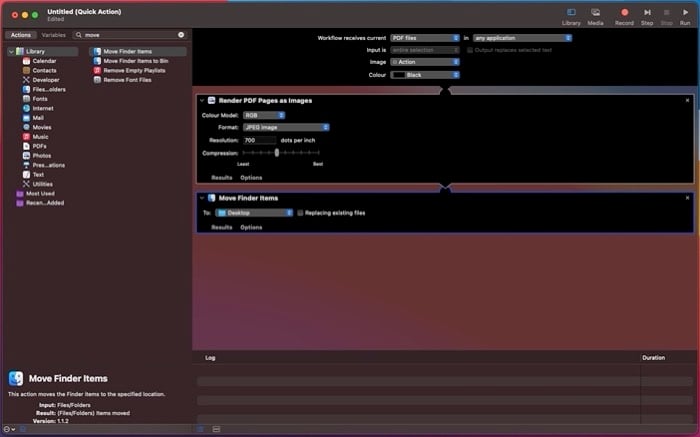700x437 pixels.
Task: Collapse the Move Finder Items action
Action: 202,198
